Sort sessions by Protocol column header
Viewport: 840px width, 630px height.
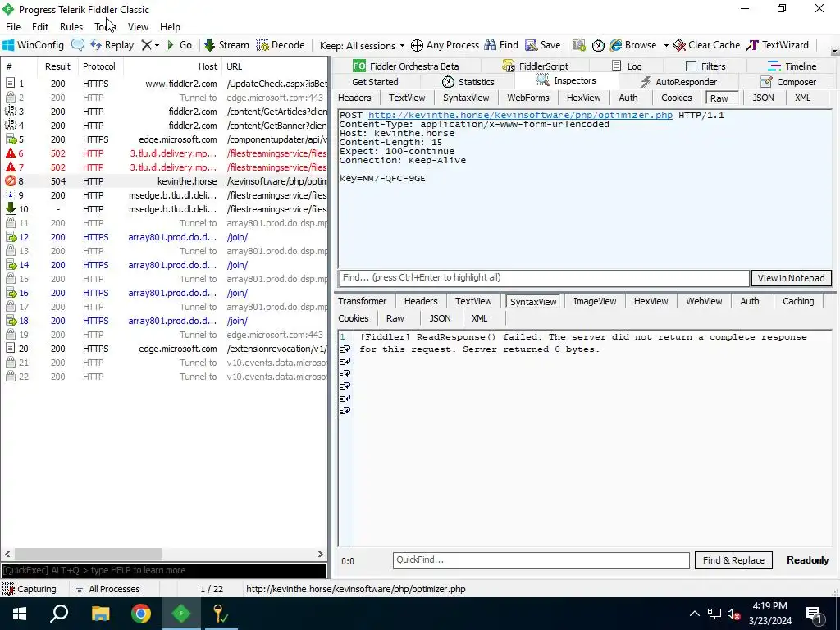point(99,66)
